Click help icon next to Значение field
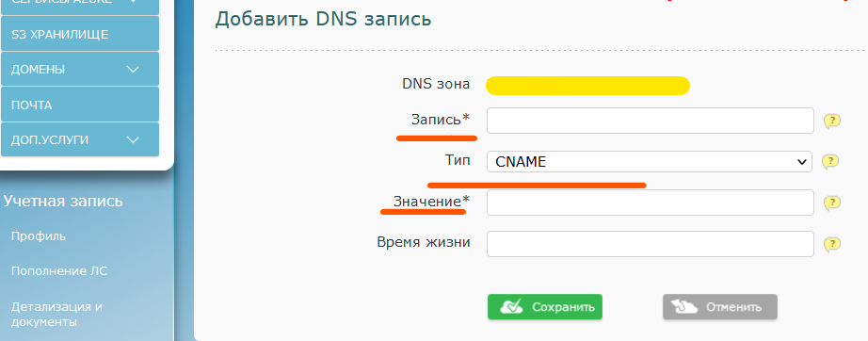 [x=832, y=203]
